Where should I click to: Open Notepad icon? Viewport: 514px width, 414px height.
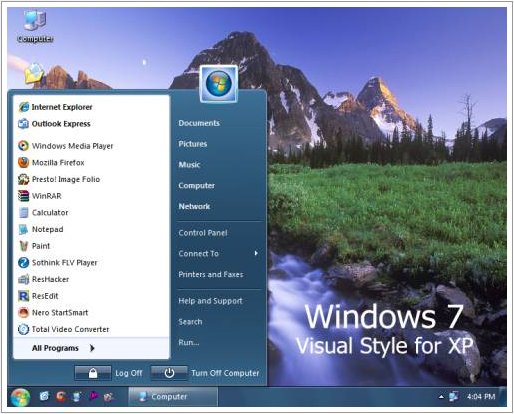click(x=23, y=229)
